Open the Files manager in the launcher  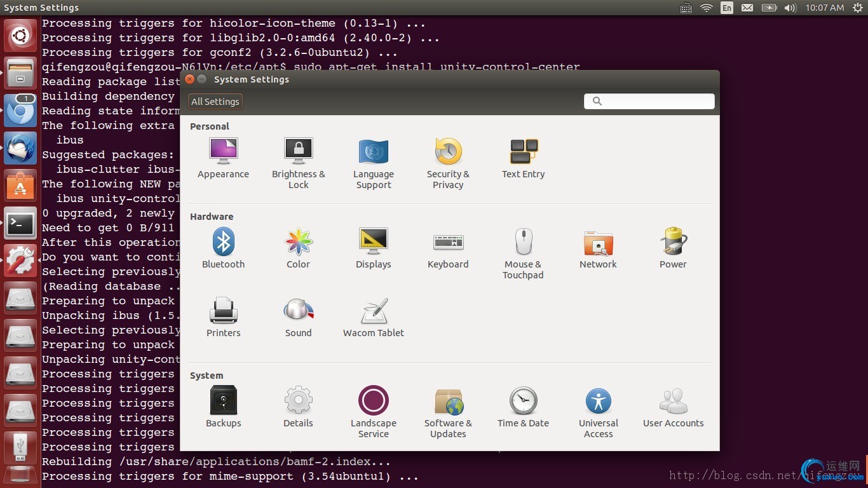click(20, 72)
